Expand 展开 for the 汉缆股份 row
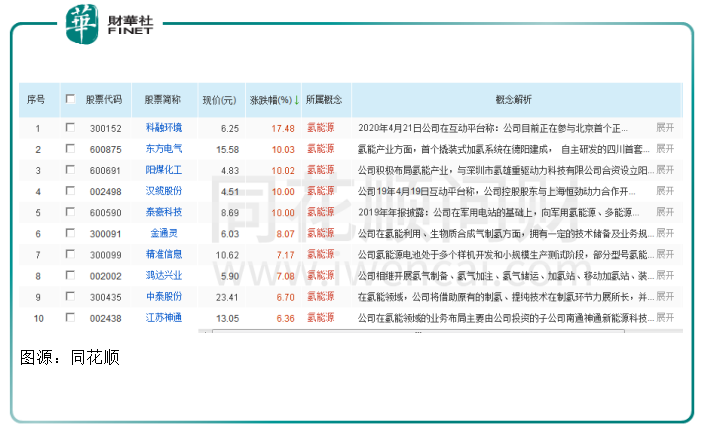 [665, 191]
